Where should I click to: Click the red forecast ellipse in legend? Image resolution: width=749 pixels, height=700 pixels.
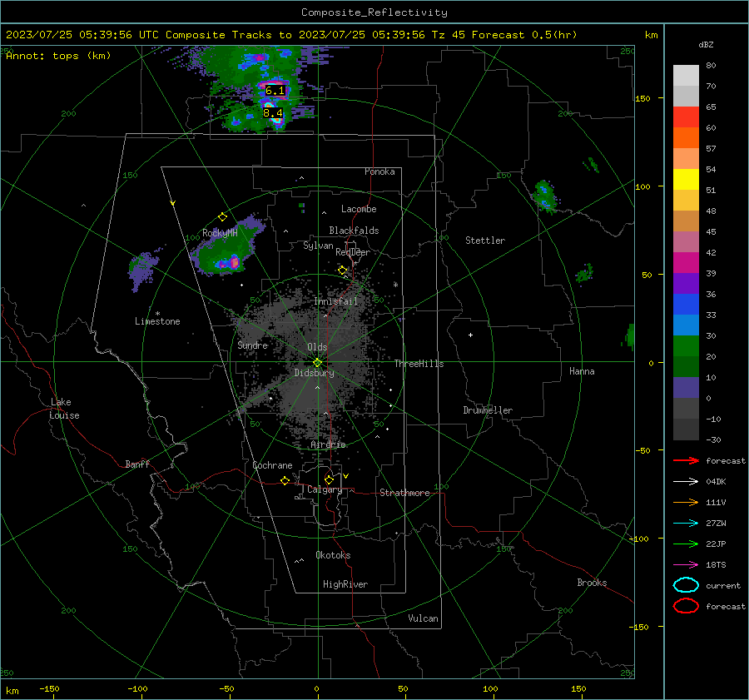tap(686, 606)
